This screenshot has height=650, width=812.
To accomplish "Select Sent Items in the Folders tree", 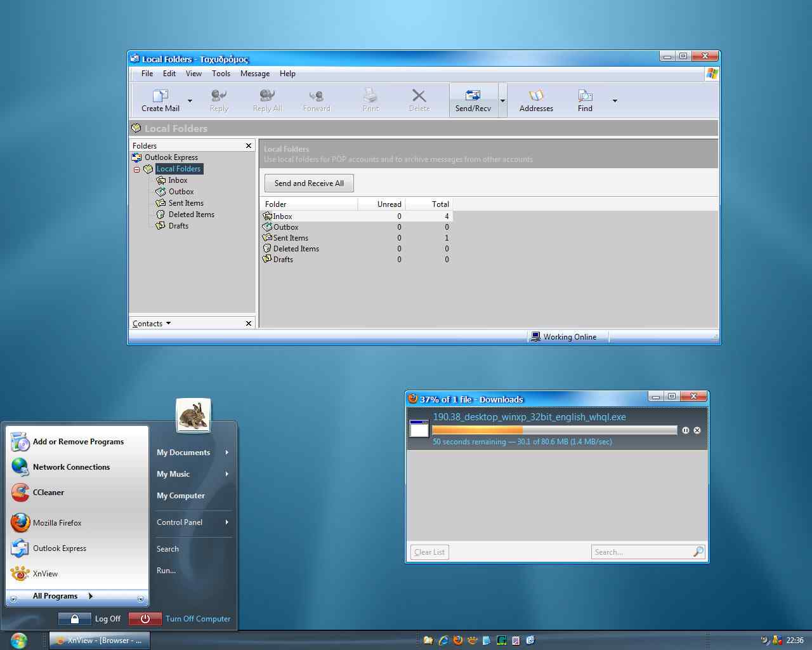I will pos(186,203).
